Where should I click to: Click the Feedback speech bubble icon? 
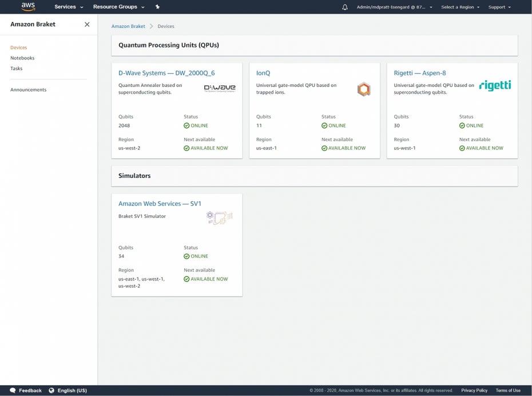13,390
